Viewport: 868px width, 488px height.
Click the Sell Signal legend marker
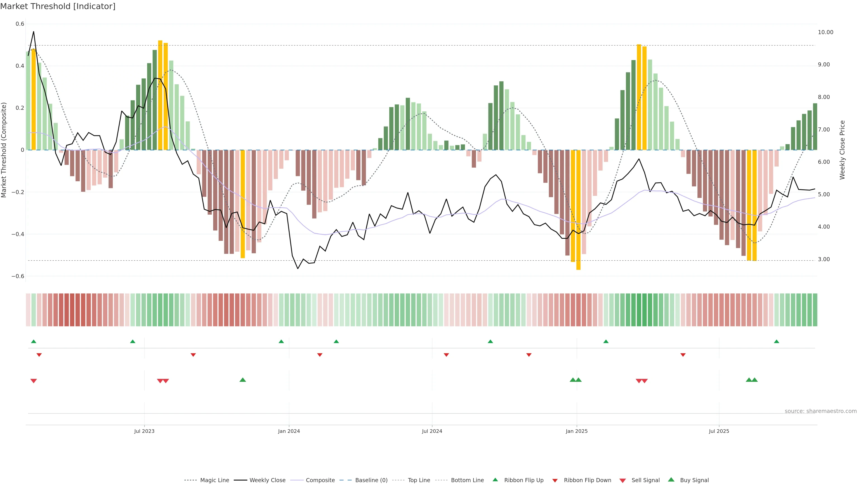pos(623,481)
